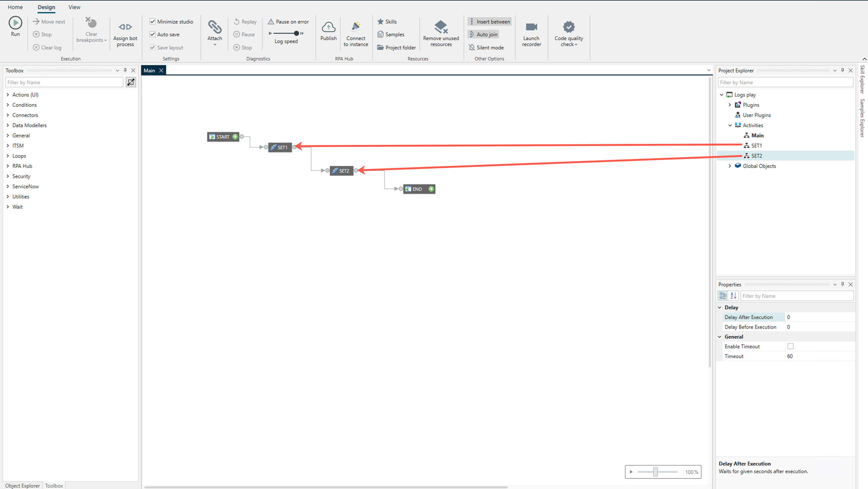The image size is (868, 489).
Task: Expand Global Objects node
Action: [730, 166]
